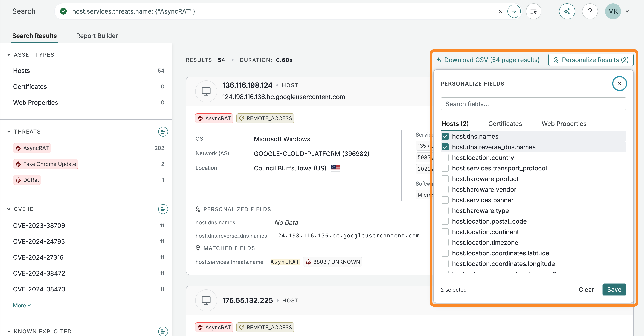Switch to Certificates tab in panel
The image size is (644, 336).
pyautogui.click(x=505, y=123)
